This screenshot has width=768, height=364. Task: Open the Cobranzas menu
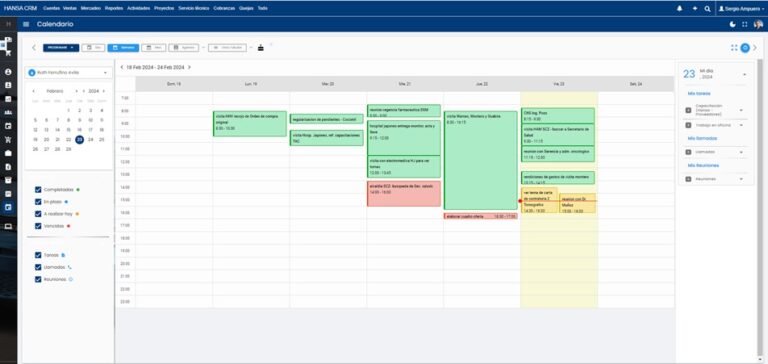coord(224,8)
